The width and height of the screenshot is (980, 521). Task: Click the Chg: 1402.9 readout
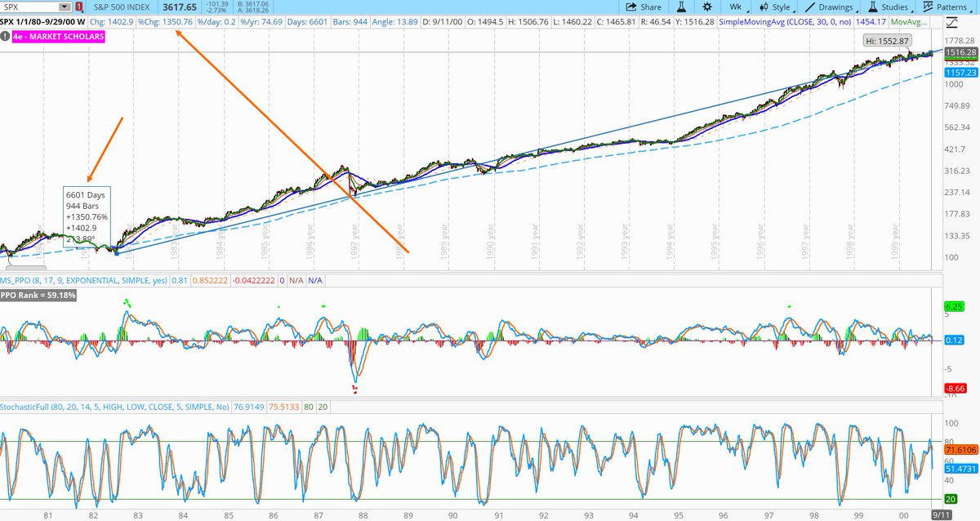(110, 21)
